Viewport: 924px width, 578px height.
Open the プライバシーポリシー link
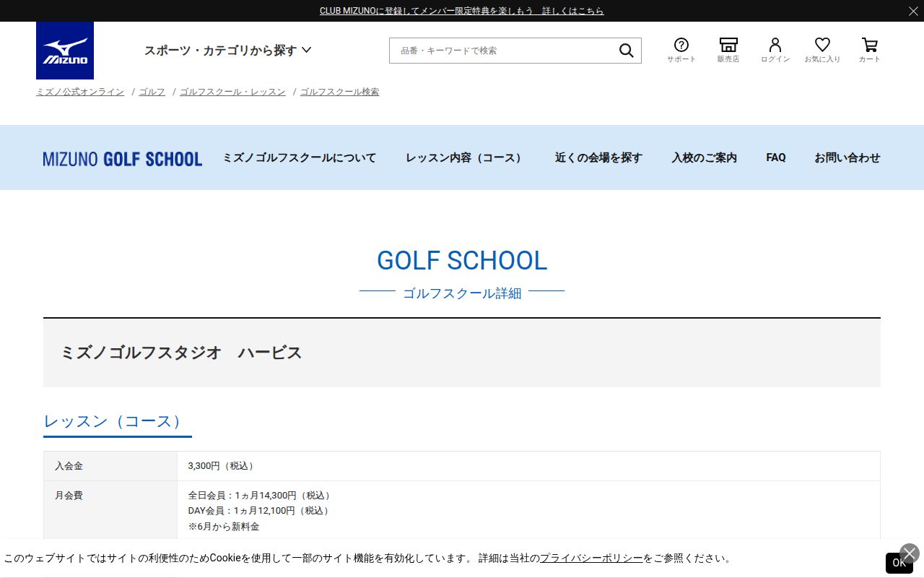[x=591, y=558]
